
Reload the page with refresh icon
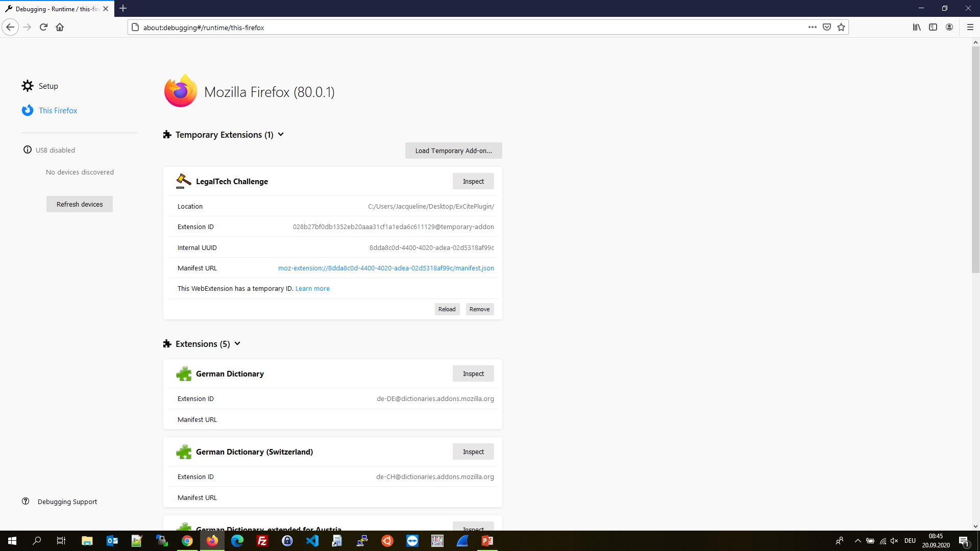tap(43, 28)
